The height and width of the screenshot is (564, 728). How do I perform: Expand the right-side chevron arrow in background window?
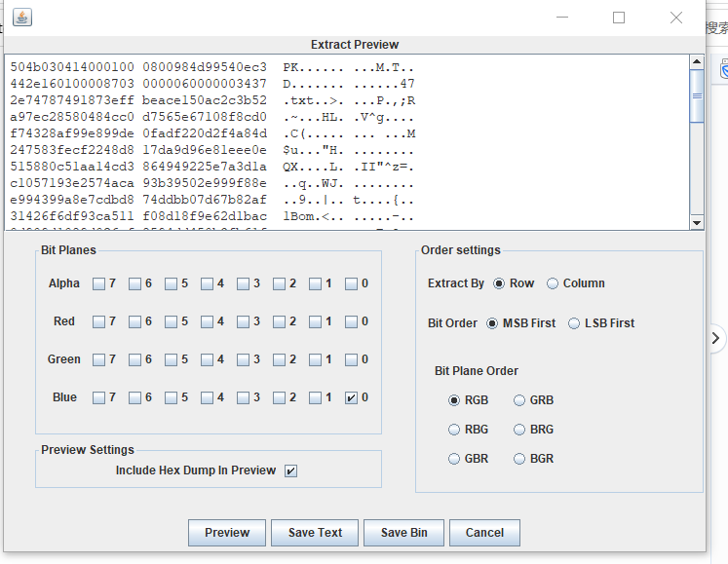coord(715,338)
